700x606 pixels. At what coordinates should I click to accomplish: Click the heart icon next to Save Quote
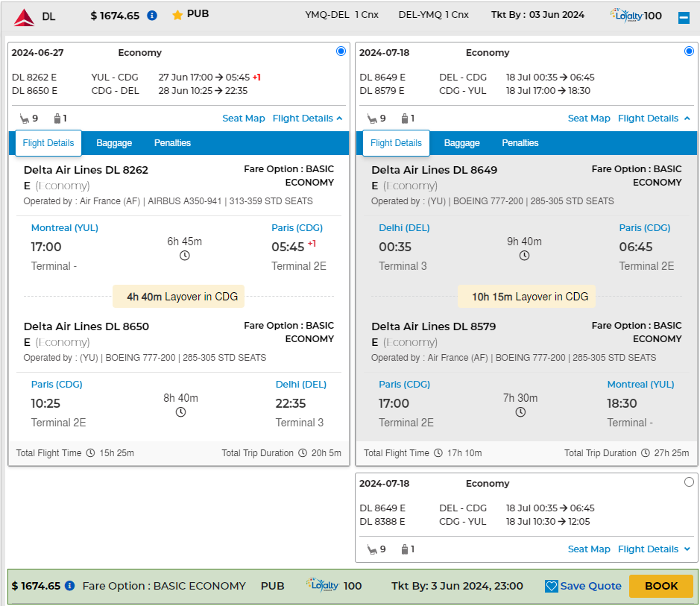(x=551, y=587)
